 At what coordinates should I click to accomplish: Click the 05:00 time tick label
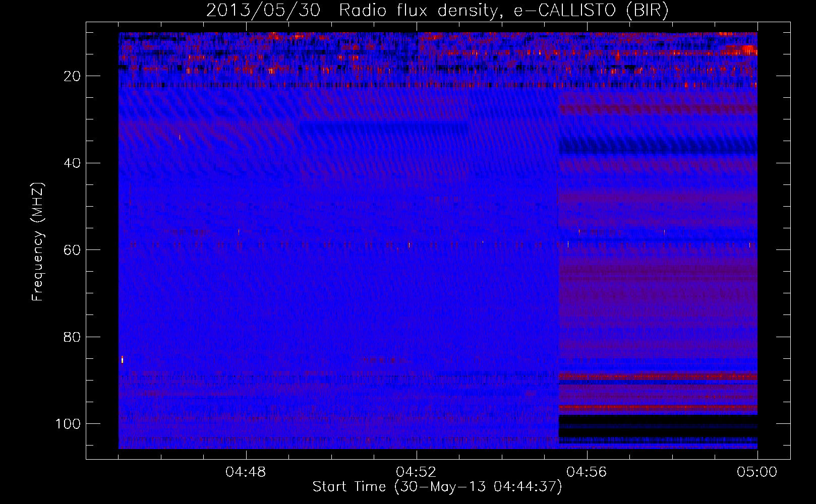[757, 472]
